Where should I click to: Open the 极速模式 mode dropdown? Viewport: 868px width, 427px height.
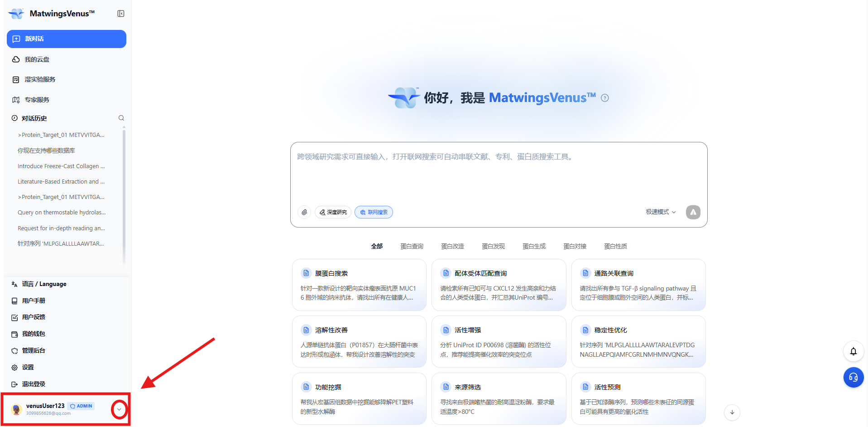661,212
